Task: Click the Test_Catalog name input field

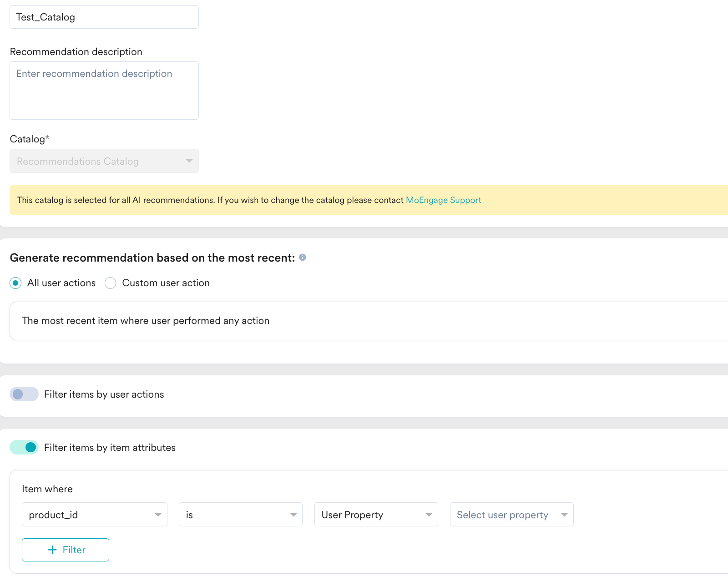Action: coord(104,17)
